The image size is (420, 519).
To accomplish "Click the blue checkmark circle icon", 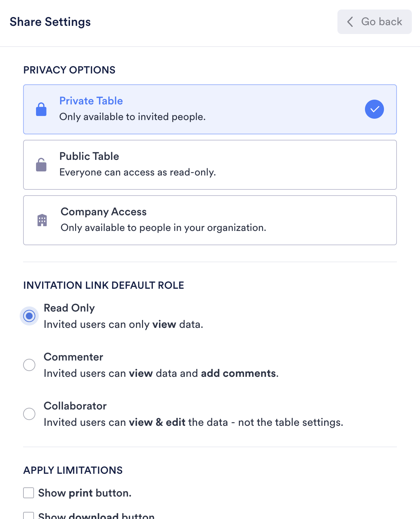I will tap(374, 110).
